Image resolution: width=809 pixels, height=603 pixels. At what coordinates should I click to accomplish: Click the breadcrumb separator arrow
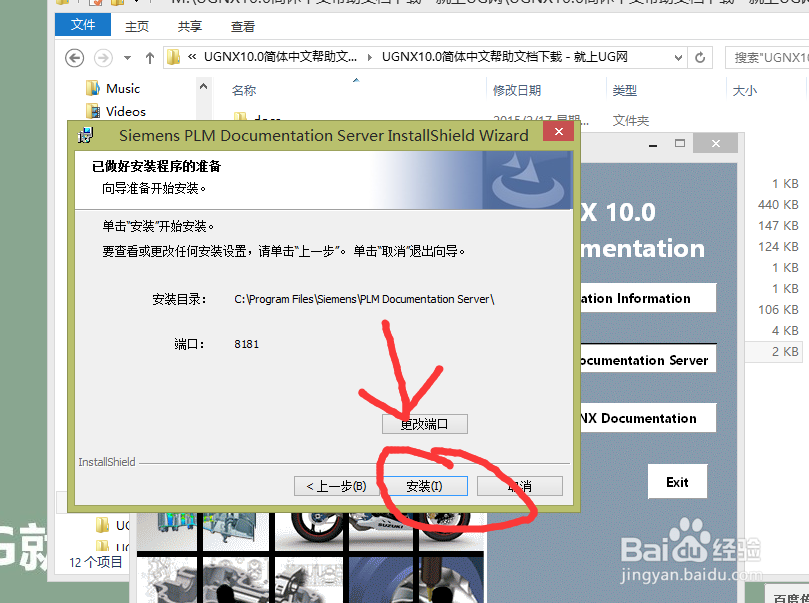pyautogui.click(x=369, y=57)
